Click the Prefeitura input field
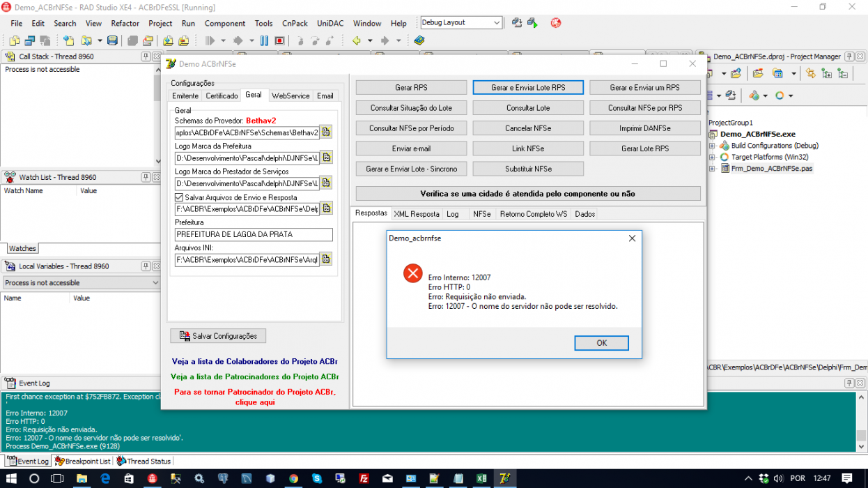Image resolution: width=868 pixels, height=488 pixels. [x=254, y=234]
